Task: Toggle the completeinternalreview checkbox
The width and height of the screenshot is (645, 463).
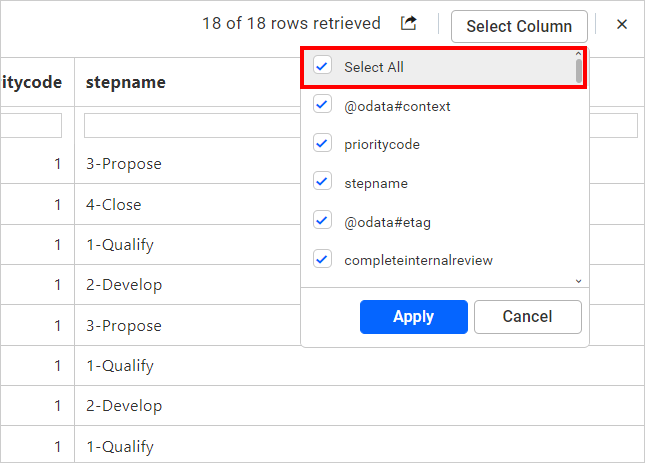Action: point(322,259)
